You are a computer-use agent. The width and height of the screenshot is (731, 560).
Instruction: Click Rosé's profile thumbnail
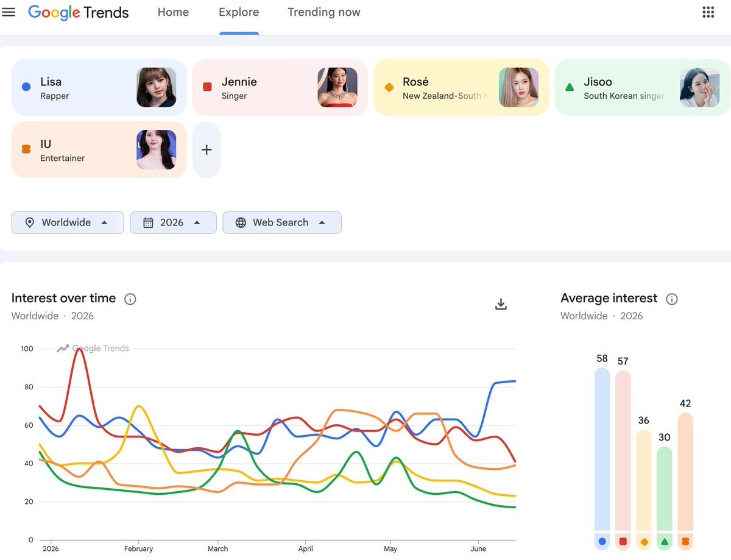point(518,87)
